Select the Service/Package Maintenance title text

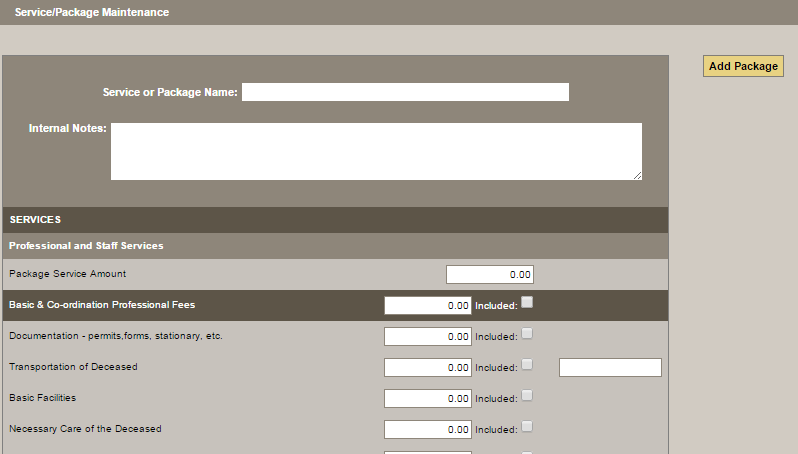(x=92, y=12)
